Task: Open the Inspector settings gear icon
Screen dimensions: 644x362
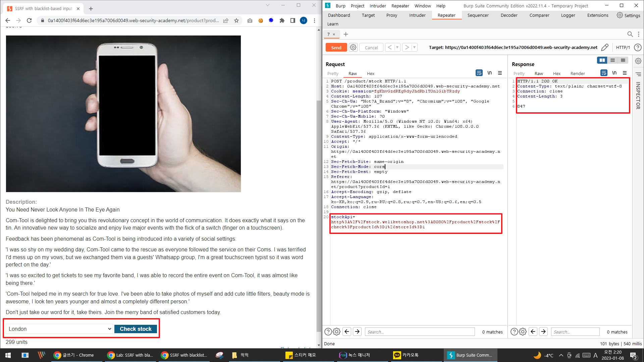Action: pos(638,61)
